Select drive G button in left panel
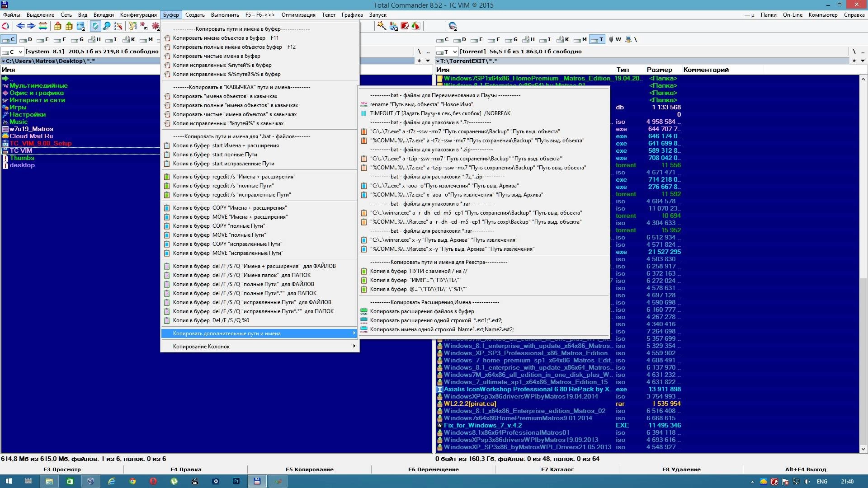This screenshot has width=868, height=488. (x=78, y=39)
